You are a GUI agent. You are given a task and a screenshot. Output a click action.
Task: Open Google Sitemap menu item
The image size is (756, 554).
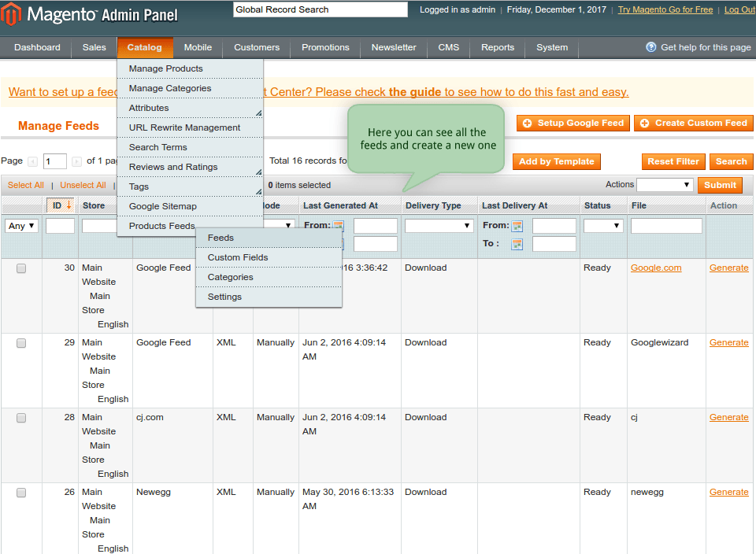[x=190, y=206]
